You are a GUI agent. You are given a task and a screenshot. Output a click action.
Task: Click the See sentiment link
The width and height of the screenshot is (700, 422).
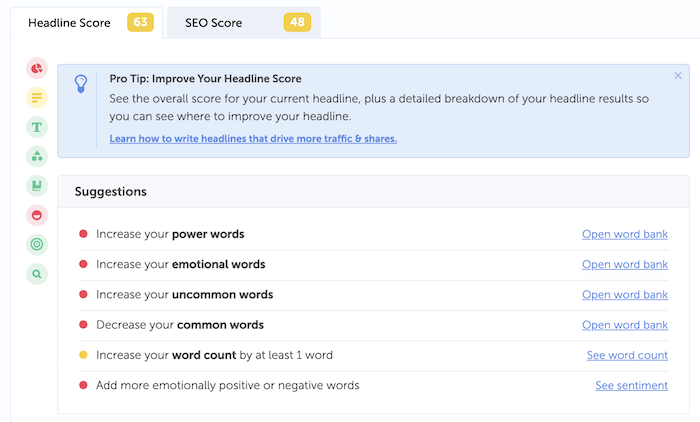631,385
